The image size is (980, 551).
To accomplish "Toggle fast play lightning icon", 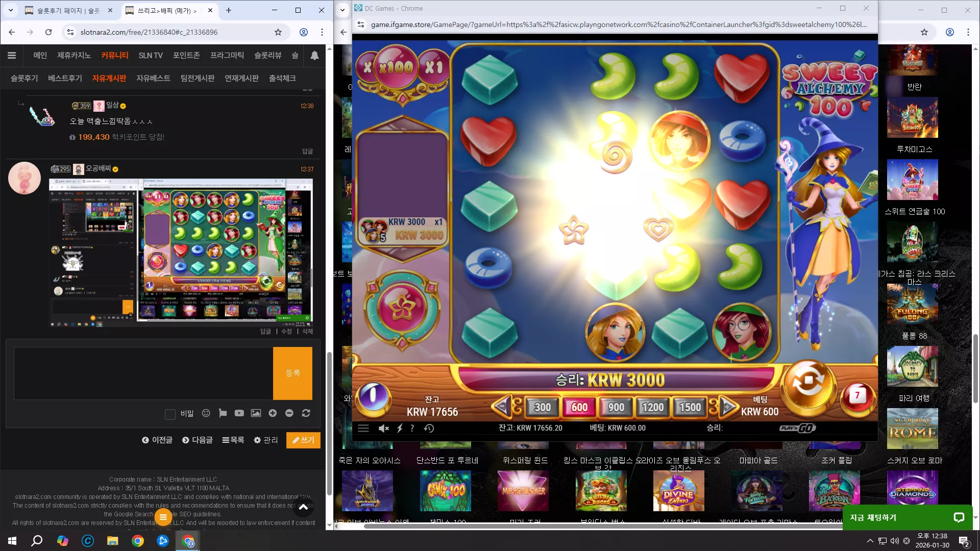I will pyautogui.click(x=400, y=429).
